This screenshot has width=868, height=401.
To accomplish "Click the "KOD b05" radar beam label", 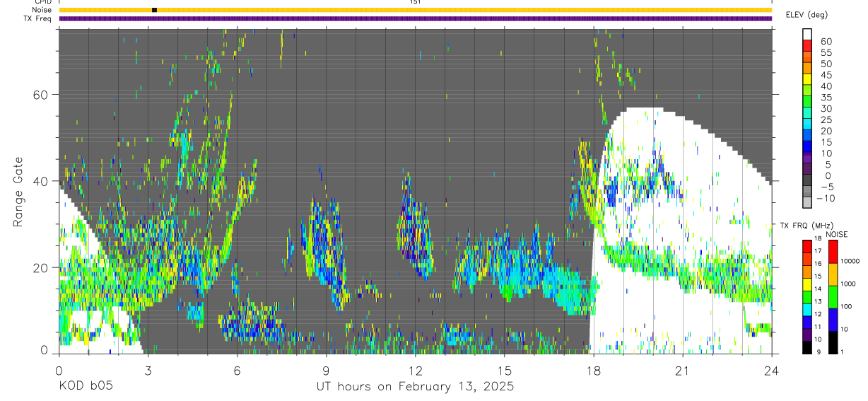I will 86,386.
